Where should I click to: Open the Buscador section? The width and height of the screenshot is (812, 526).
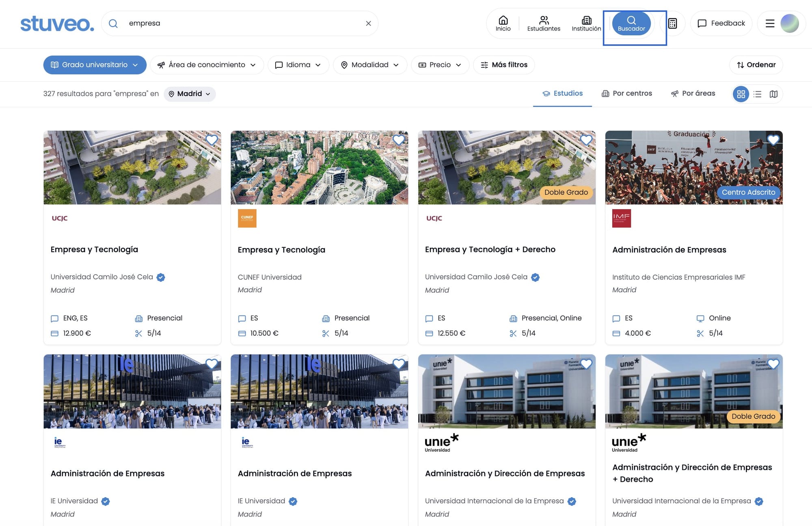point(631,24)
